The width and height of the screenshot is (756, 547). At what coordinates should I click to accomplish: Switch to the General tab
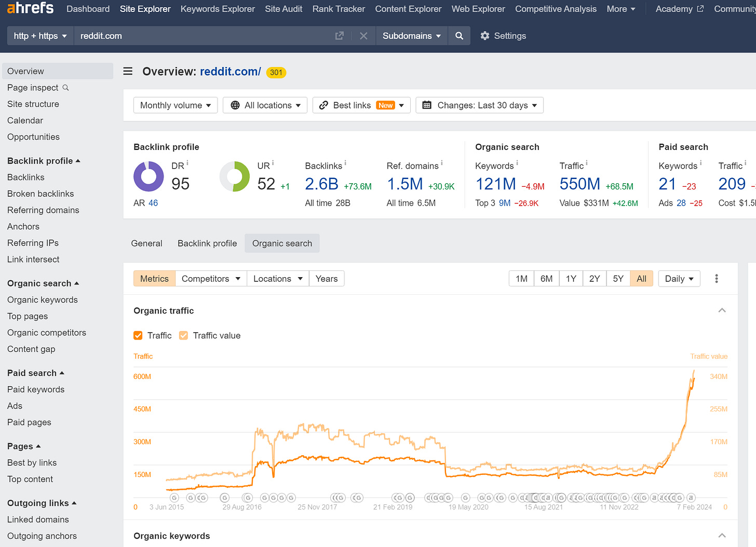pos(146,243)
